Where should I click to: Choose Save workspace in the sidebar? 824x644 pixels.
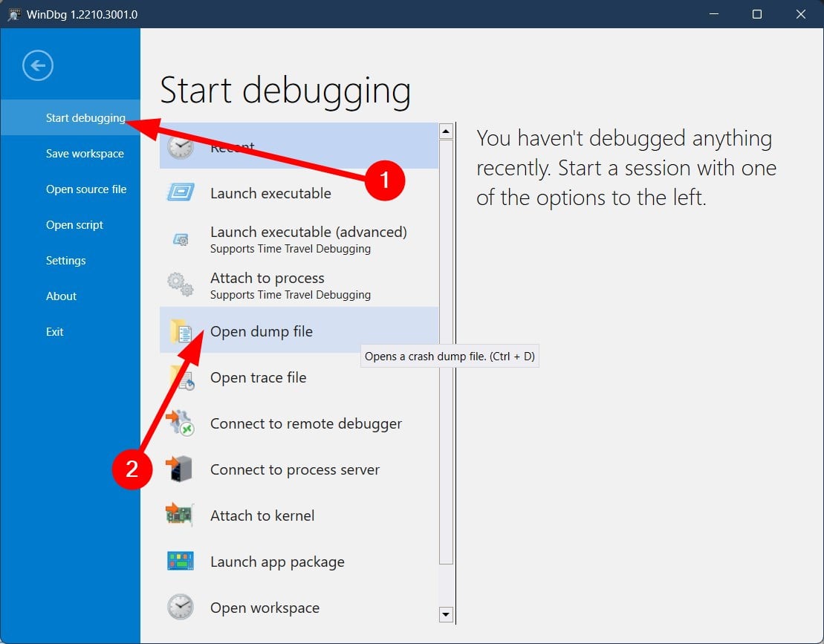click(x=71, y=153)
